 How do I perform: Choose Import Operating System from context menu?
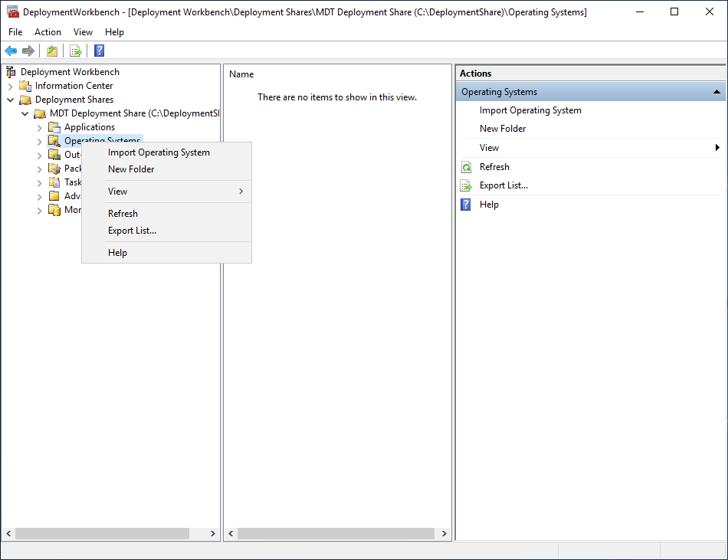coord(159,152)
